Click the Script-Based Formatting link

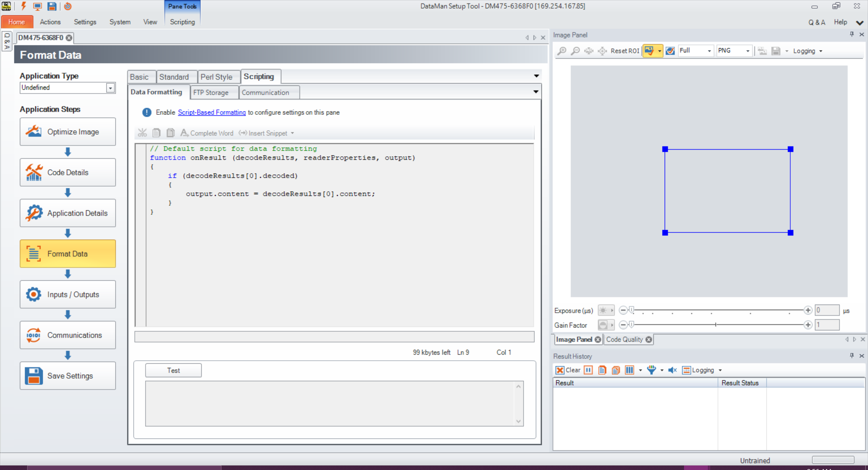click(x=212, y=113)
